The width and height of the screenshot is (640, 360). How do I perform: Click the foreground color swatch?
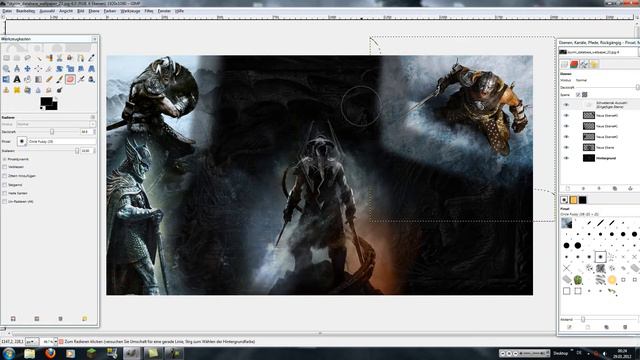46,101
